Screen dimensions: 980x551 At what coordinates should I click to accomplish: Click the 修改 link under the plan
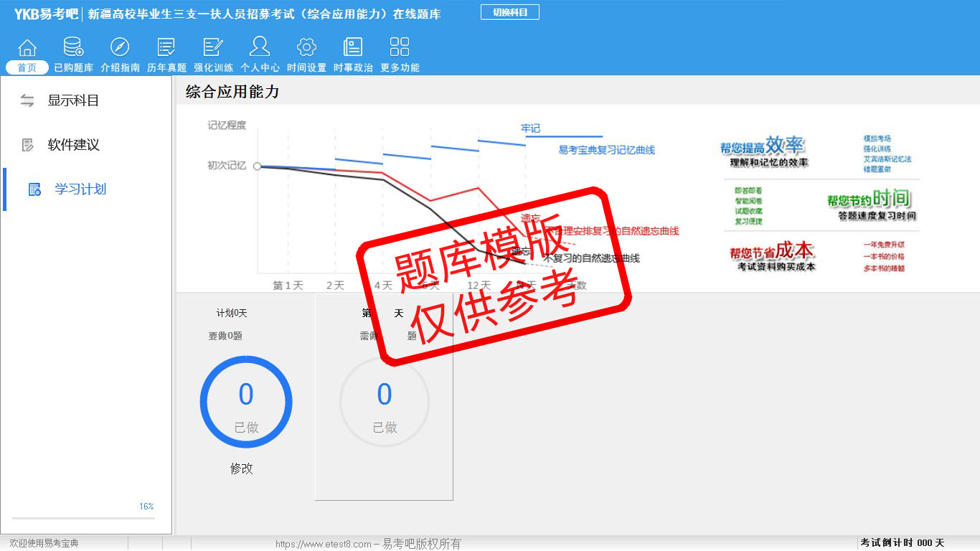click(x=242, y=468)
